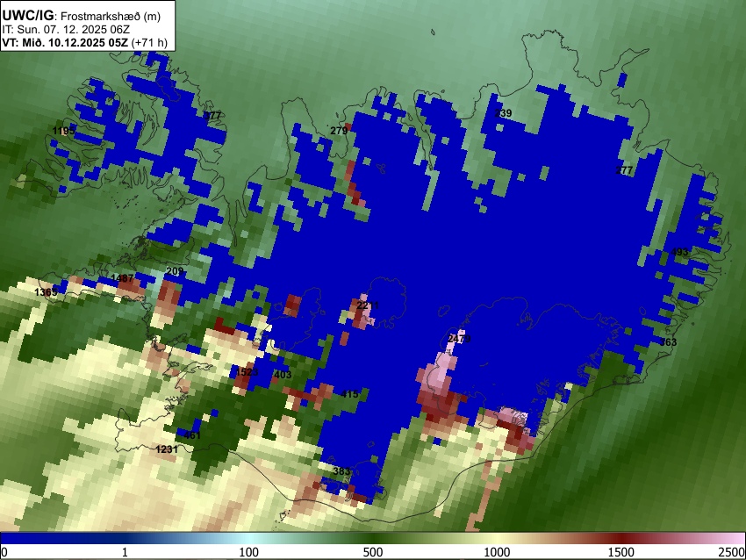Click the color scale label '2500'
746x560 pixels.
pyautogui.click(x=732, y=552)
